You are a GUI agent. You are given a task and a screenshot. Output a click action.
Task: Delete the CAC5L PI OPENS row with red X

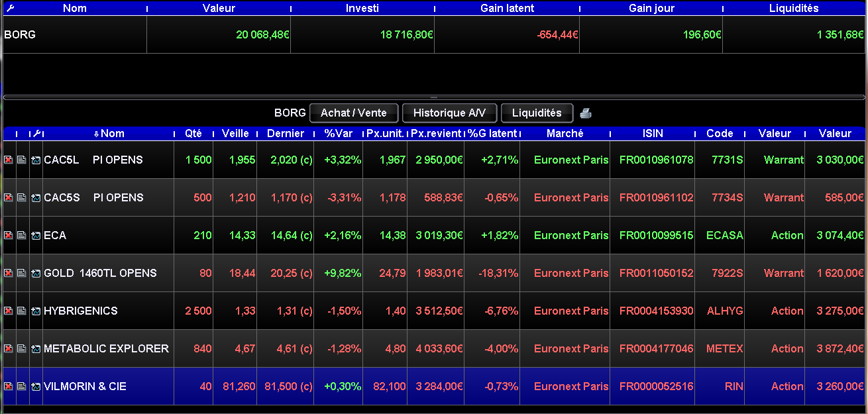pos(9,160)
